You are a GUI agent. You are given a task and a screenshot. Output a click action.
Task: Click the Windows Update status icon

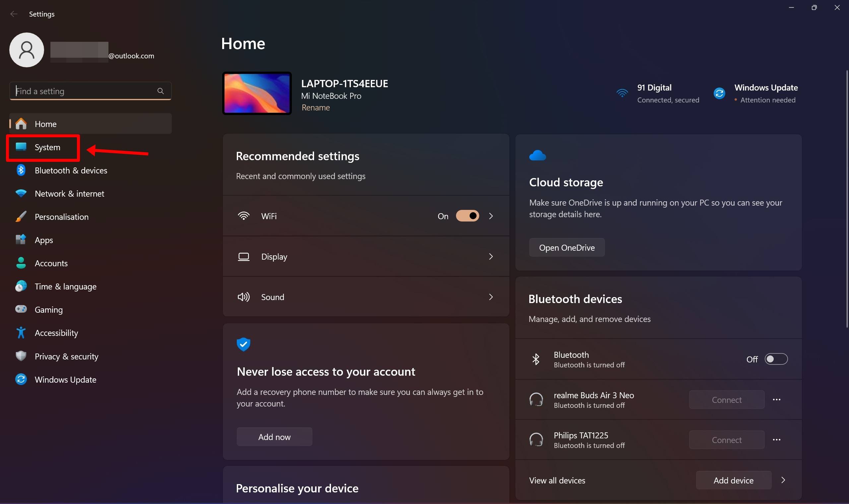(x=719, y=93)
